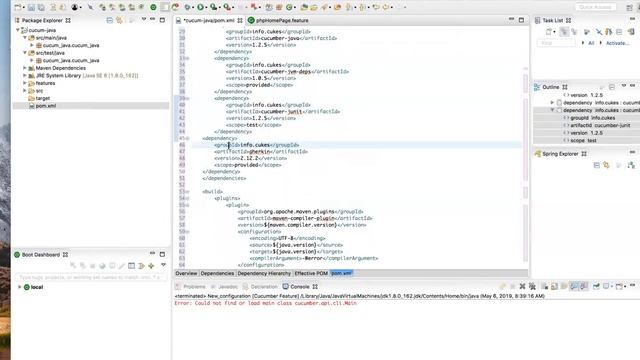Open the Dependency Hierarchy tab
Screen dimensions: 640x360
point(264,273)
